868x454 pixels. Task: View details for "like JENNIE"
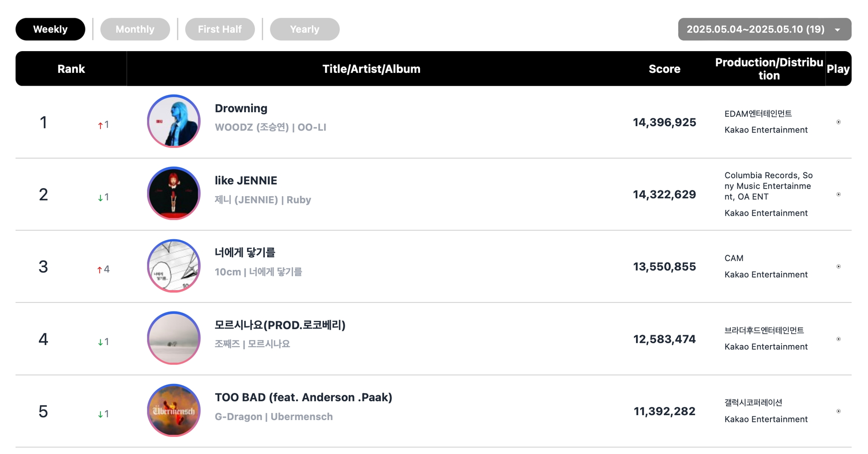[245, 180]
